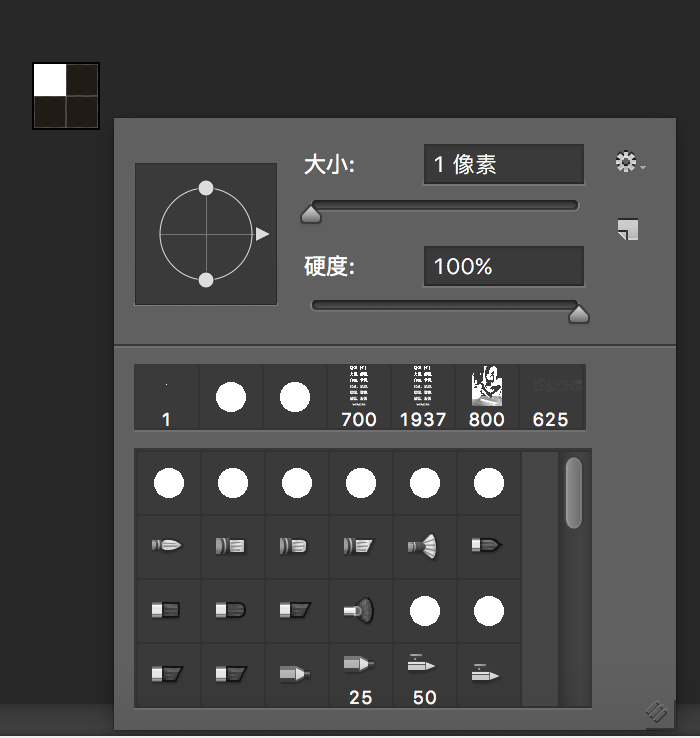Select the dark round stipple fan brush
Image resolution: width=700 pixels, height=738 pixels.
point(361,610)
